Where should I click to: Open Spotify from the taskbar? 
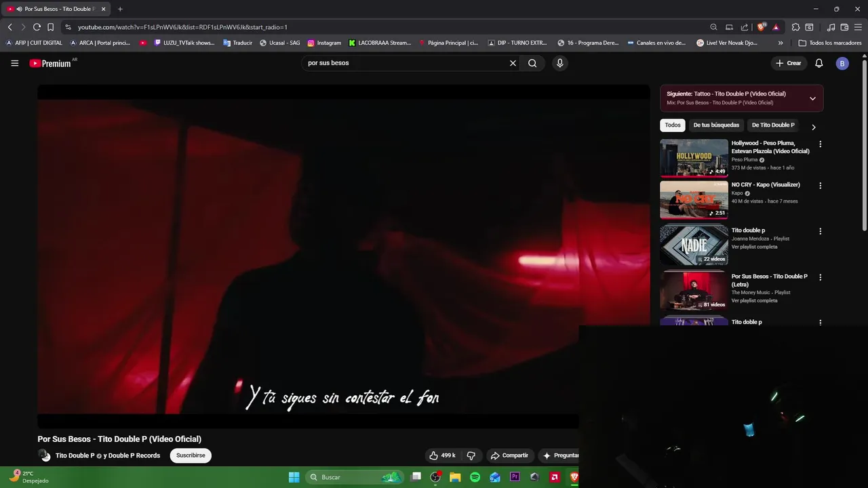[x=475, y=477]
